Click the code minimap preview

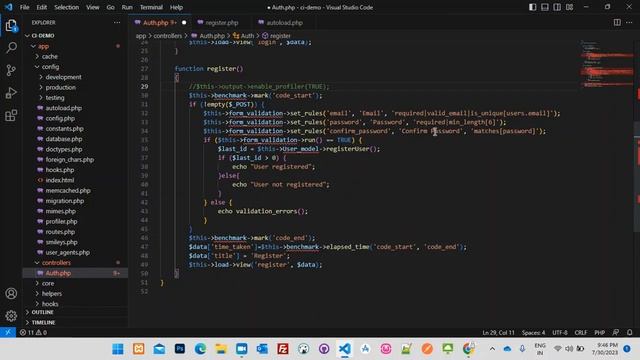[606, 65]
